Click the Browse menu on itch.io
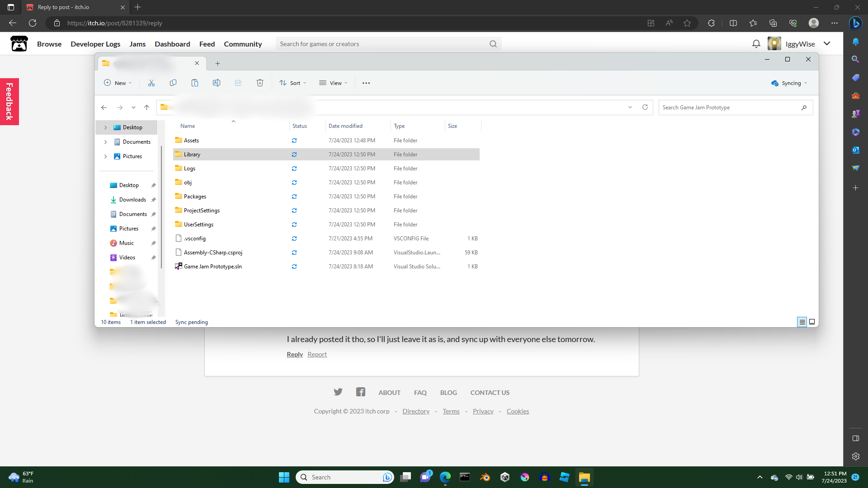This screenshot has width=868, height=488. (x=49, y=43)
